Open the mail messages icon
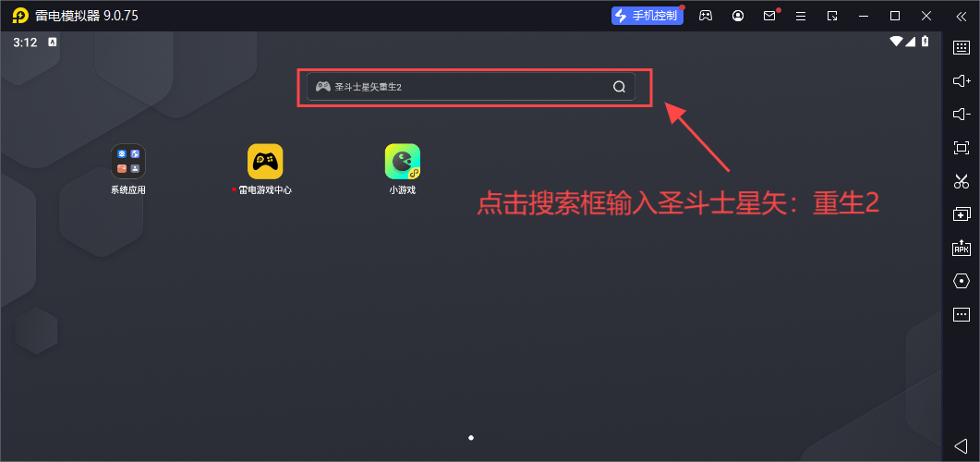Image resolution: width=980 pixels, height=462 pixels. tap(769, 16)
